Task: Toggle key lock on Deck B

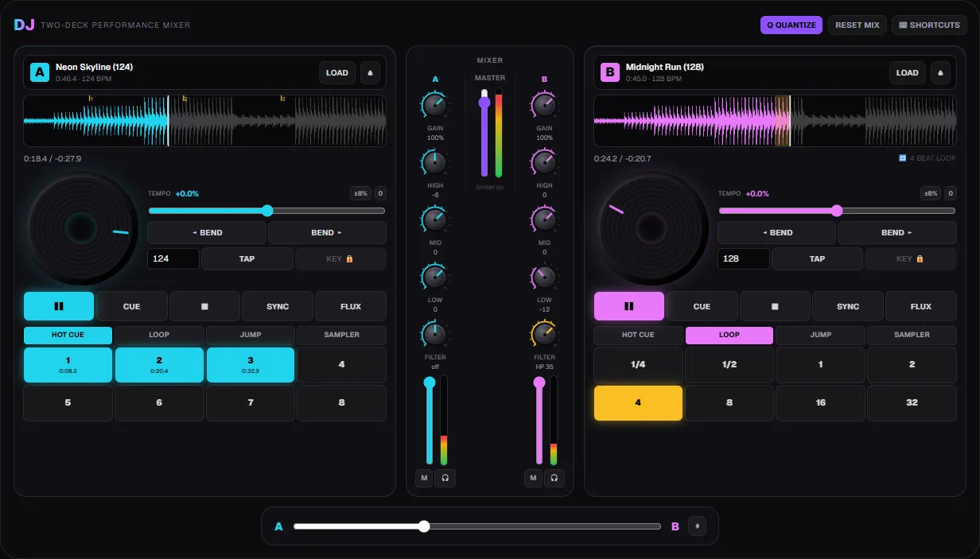Action: pos(911,258)
